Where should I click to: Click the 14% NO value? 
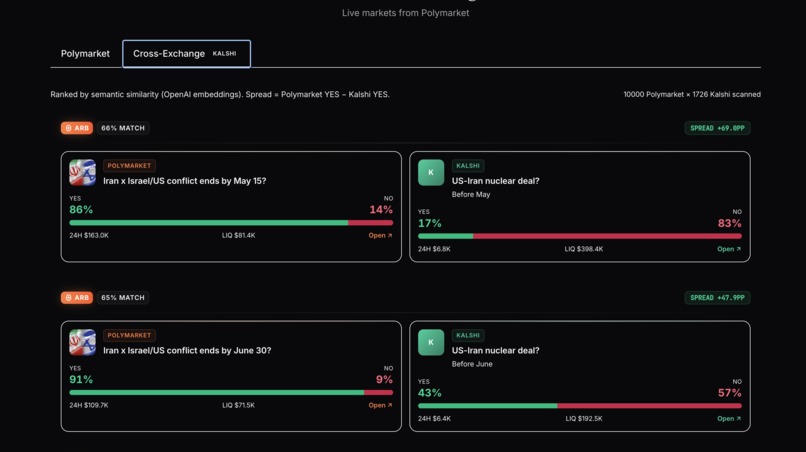[381, 210]
